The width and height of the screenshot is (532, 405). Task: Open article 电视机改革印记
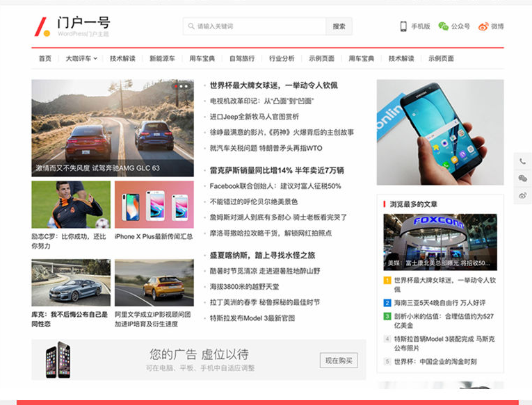(261, 101)
